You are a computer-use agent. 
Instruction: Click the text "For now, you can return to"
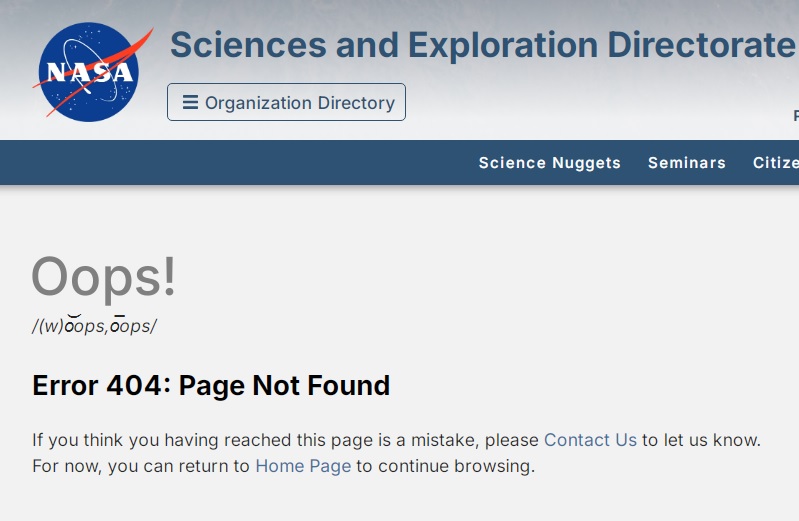(x=141, y=466)
